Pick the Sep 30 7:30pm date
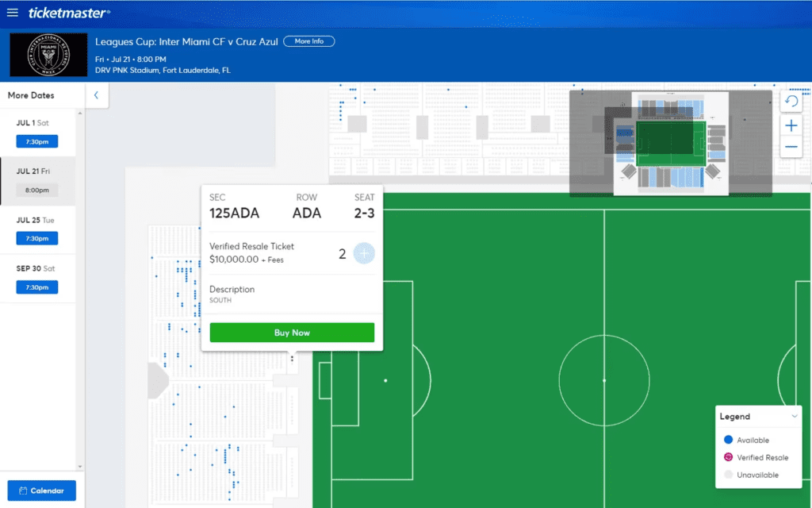Screen dimensions: 812x508 (x=36, y=287)
